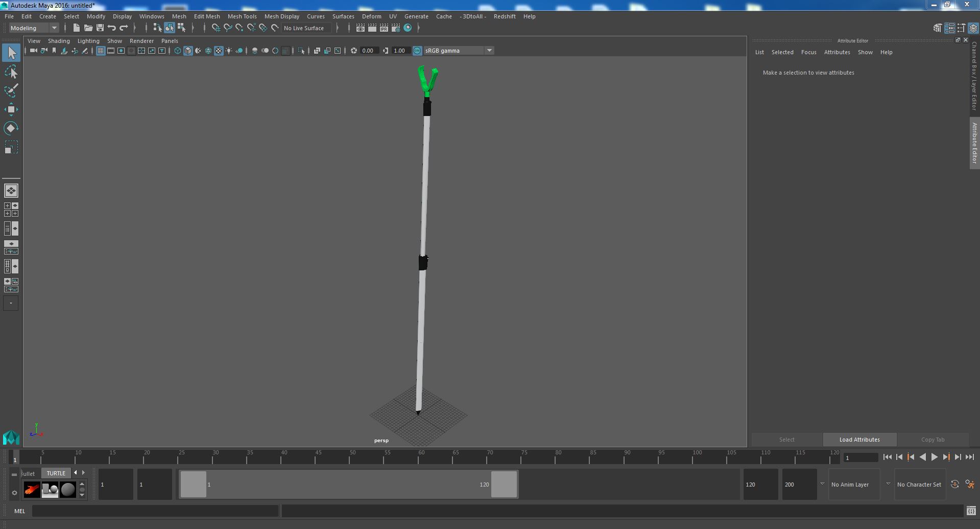Click Load Attributes button
Image resolution: width=980 pixels, height=529 pixels.
pos(859,440)
